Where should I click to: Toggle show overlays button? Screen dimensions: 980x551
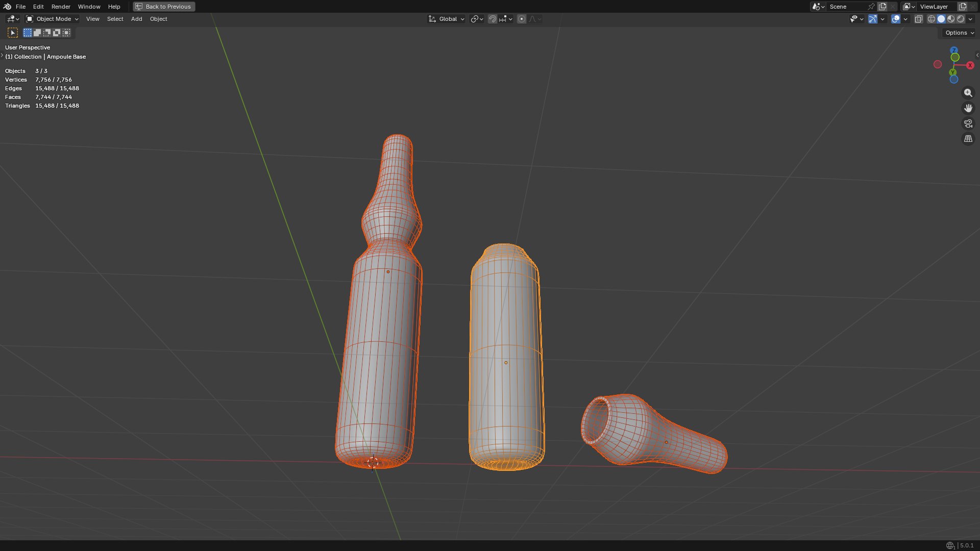click(896, 19)
